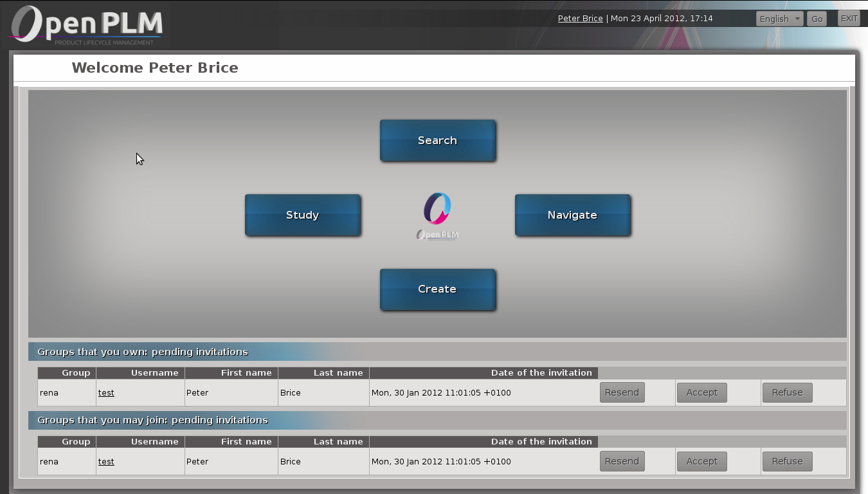The height and width of the screenshot is (494, 868).
Task: Resend the invitation in groups you may join
Action: [622, 461]
